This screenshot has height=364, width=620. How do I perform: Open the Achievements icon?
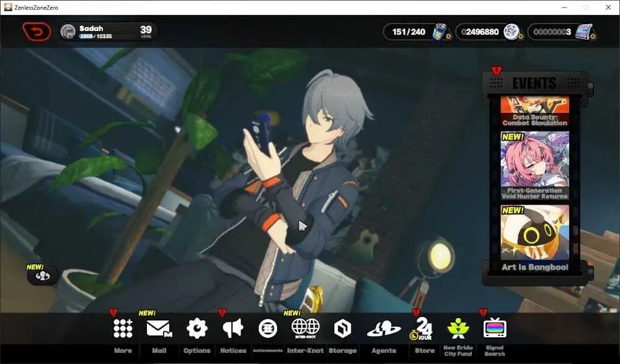pos(268,329)
